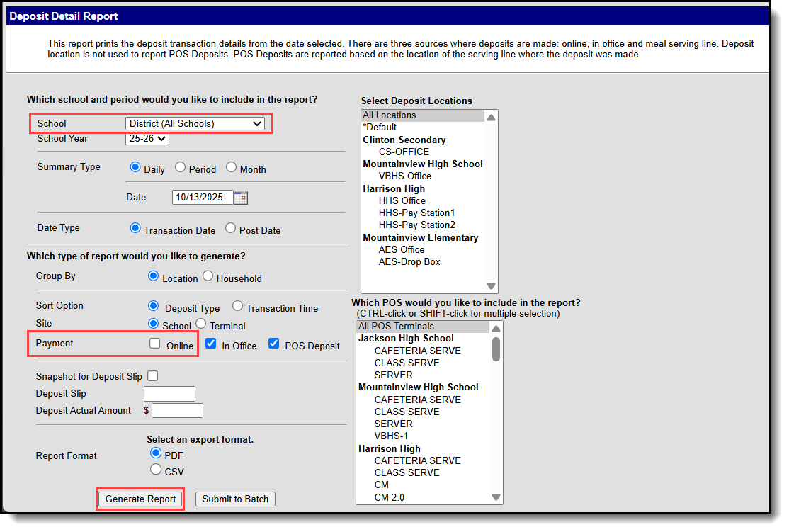Click the Generate Report button
The width and height of the screenshot is (789, 532).
click(140, 499)
